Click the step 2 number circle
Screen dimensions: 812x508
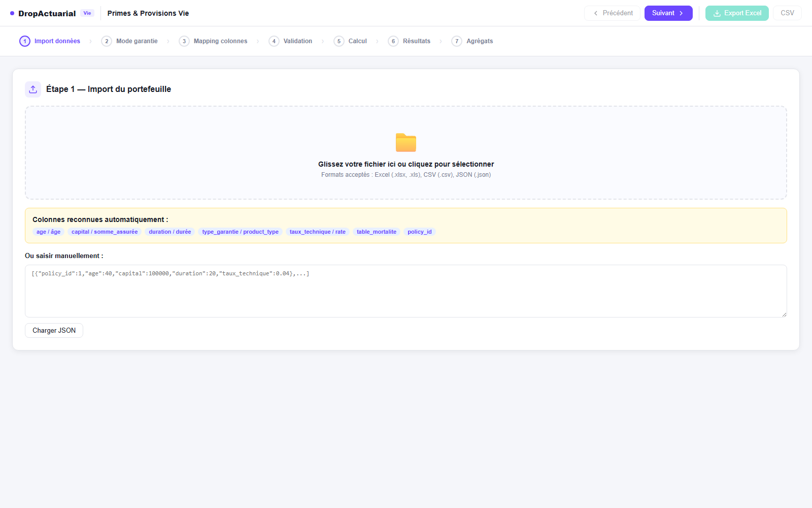(x=107, y=41)
